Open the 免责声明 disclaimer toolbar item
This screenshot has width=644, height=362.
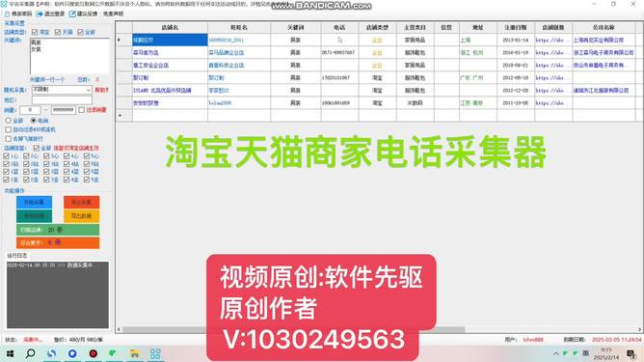coord(113,14)
